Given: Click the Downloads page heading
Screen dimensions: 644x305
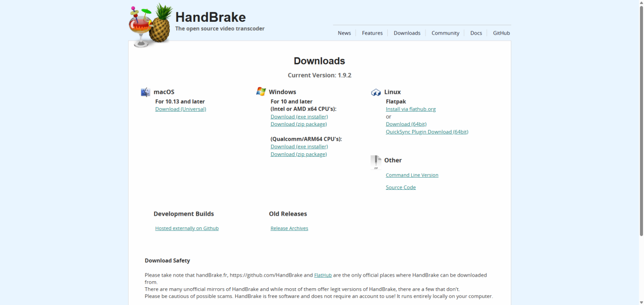Looking at the screenshot, I should coord(319,61).
